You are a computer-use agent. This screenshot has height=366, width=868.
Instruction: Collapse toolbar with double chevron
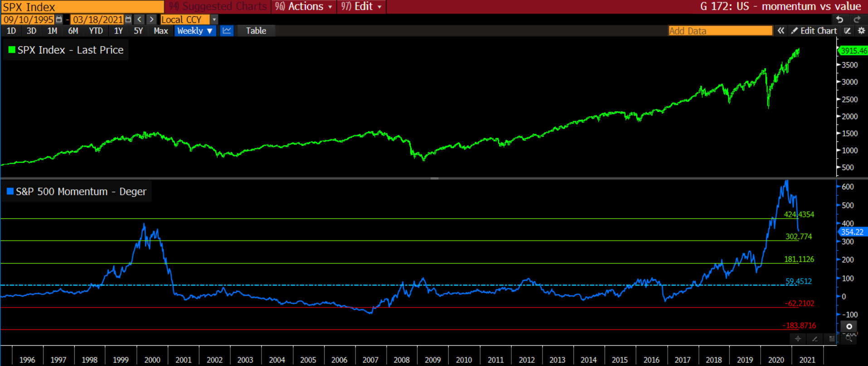point(781,31)
